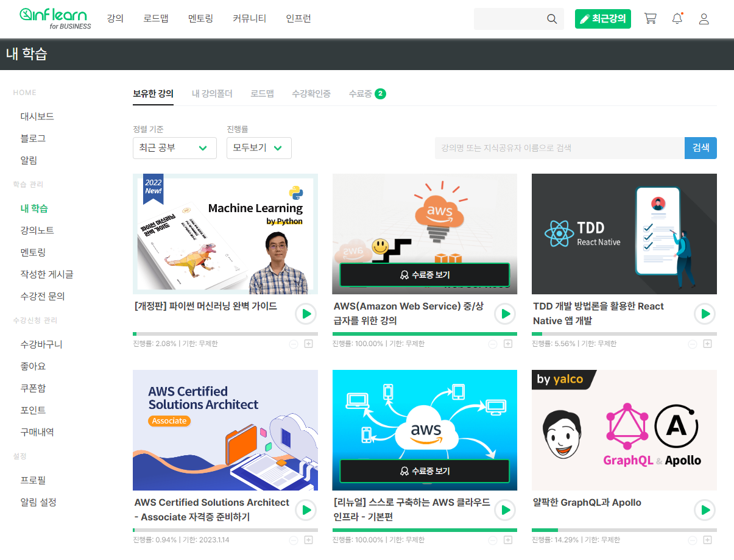Viewport: 734px width, 560px height.
Task: Open 인프런 in top navigation
Action: coord(298,19)
